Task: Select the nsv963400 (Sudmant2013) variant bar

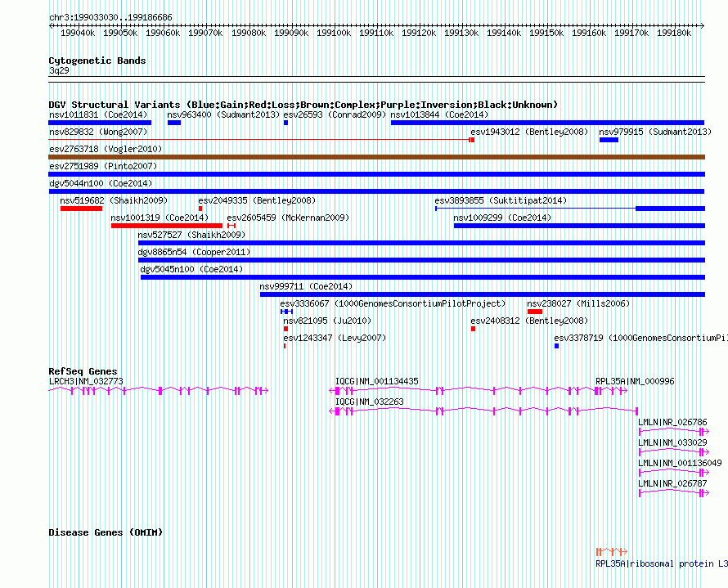Action: 174,123
